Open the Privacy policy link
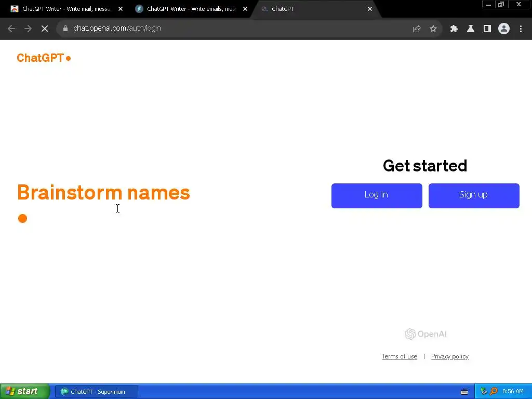Screen dimensions: 532x399 (449, 356)
